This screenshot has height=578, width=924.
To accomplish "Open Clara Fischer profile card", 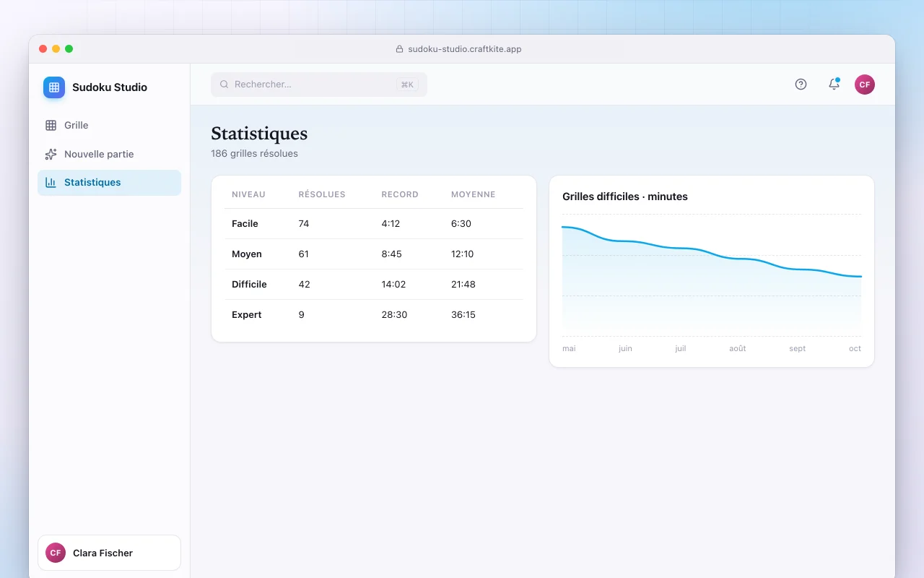I will point(109,553).
